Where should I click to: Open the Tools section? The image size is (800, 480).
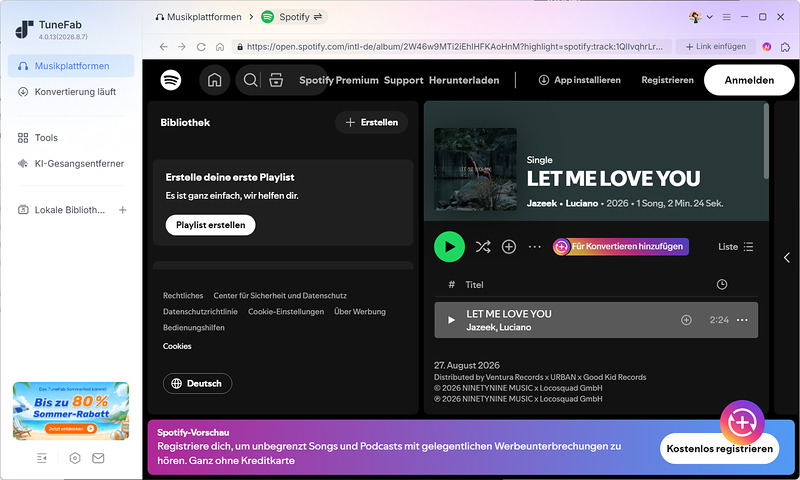(x=71, y=138)
